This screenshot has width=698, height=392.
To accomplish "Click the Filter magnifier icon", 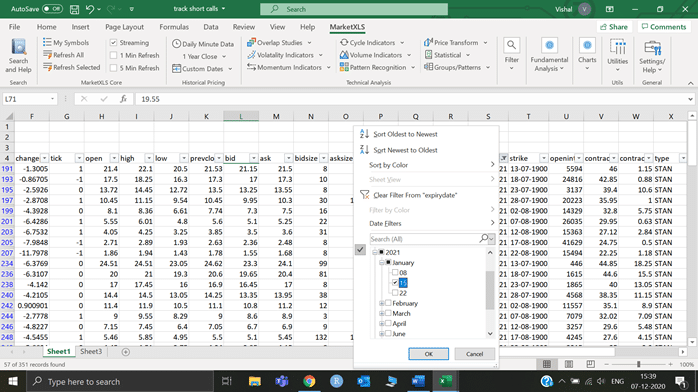I will tap(511, 45).
